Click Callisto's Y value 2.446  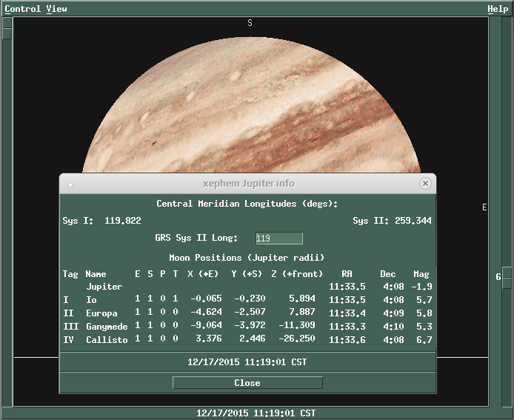(253, 339)
